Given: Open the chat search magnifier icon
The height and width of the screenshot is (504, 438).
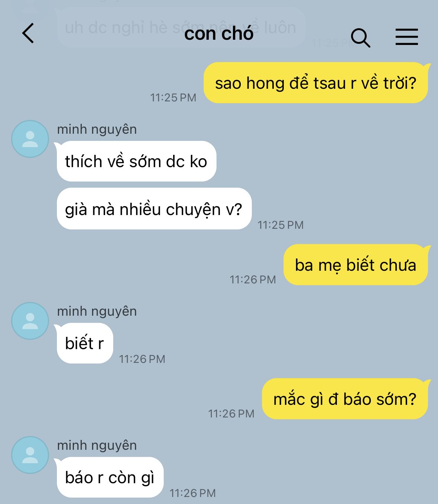Looking at the screenshot, I should (360, 38).
